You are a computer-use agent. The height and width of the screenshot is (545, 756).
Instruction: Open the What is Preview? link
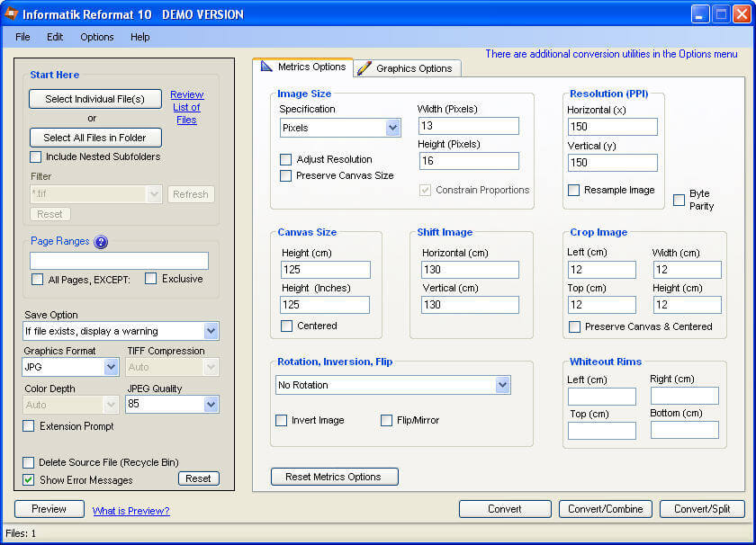pos(130,510)
